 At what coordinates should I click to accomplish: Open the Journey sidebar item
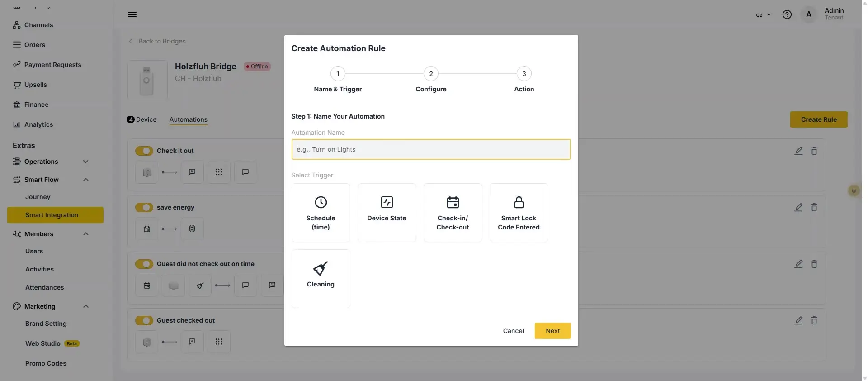pyautogui.click(x=38, y=197)
